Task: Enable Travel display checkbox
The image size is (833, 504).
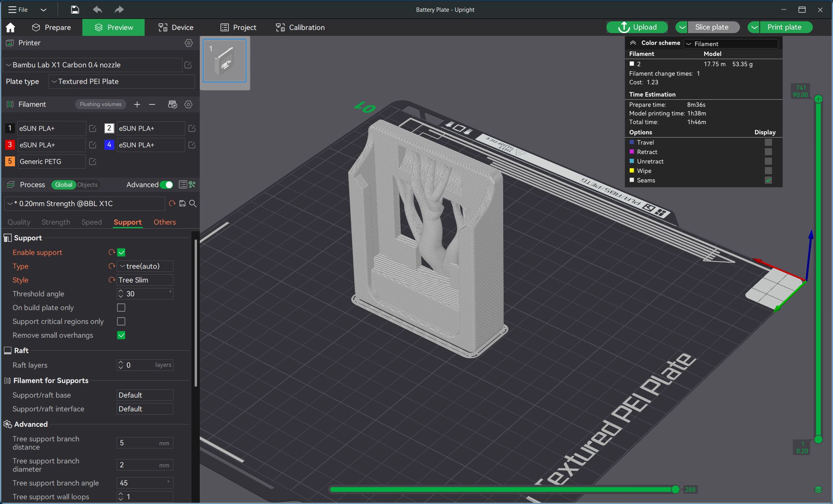Action: [768, 143]
